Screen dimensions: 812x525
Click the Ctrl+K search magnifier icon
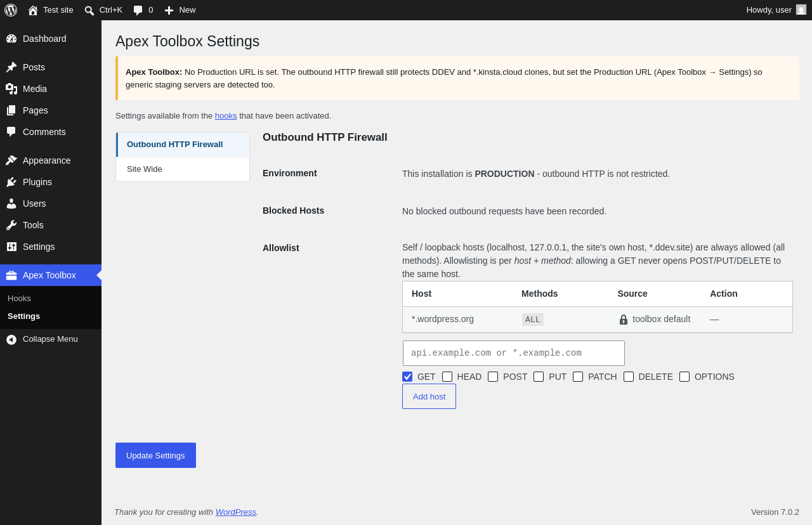[x=89, y=10]
